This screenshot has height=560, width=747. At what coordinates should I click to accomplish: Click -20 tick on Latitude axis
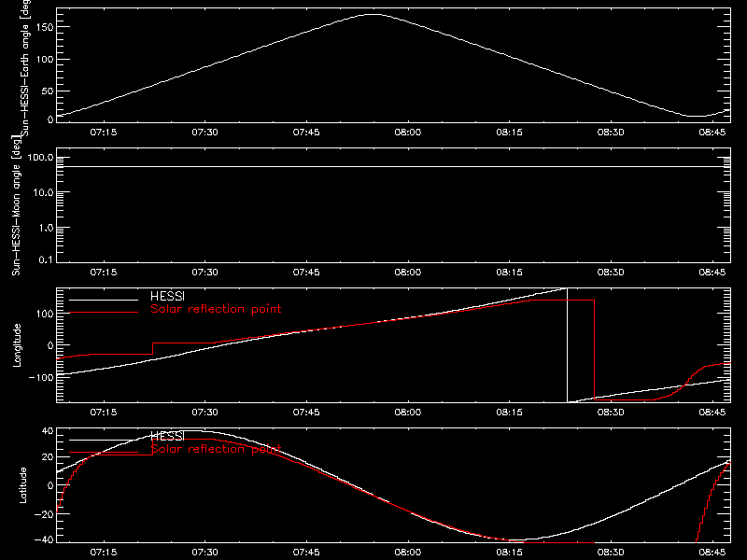point(44,514)
